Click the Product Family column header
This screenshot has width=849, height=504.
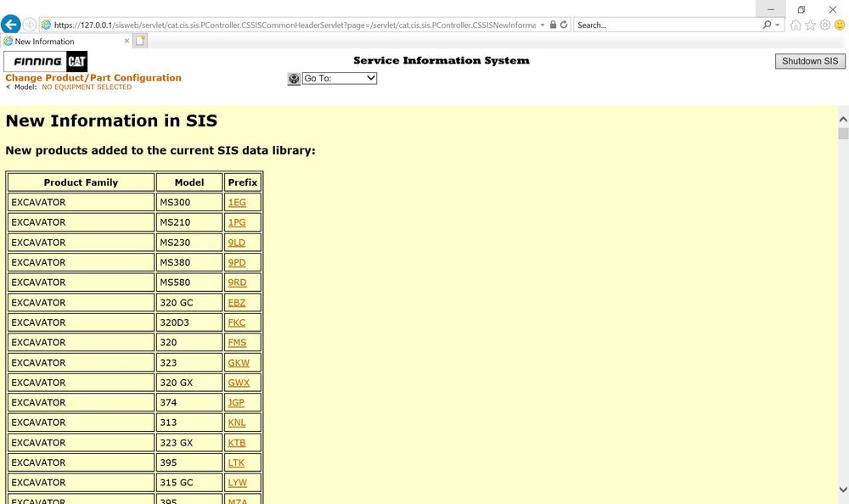81,182
